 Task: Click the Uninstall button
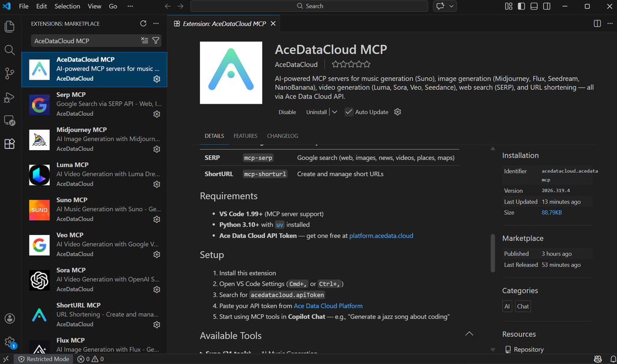pos(316,112)
